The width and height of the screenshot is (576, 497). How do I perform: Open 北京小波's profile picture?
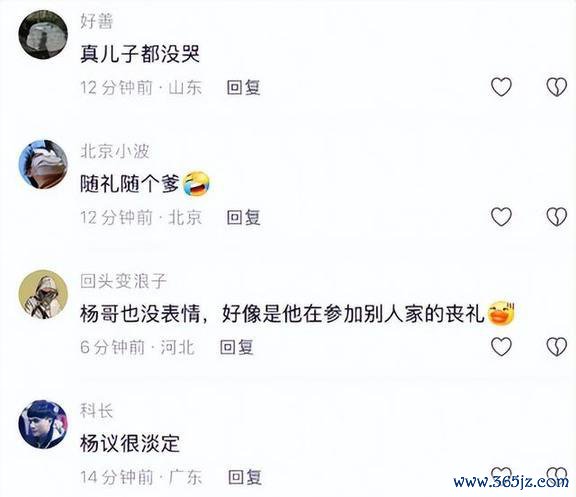[x=43, y=165]
